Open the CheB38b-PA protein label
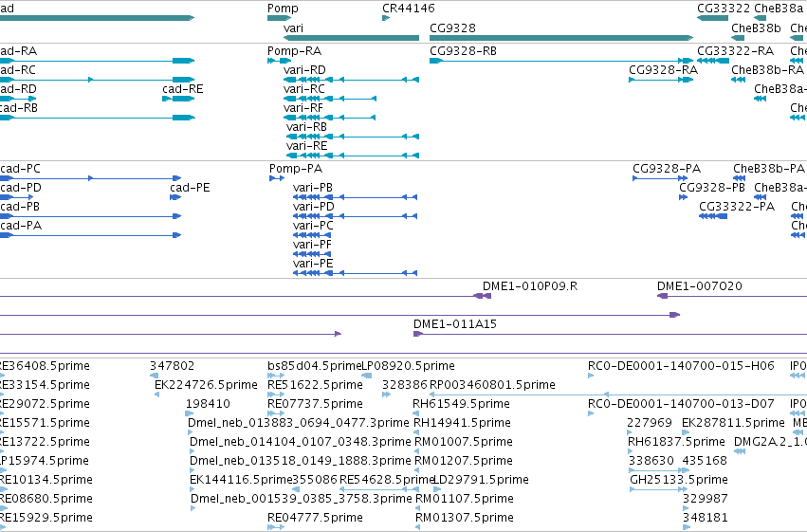 click(x=769, y=169)
